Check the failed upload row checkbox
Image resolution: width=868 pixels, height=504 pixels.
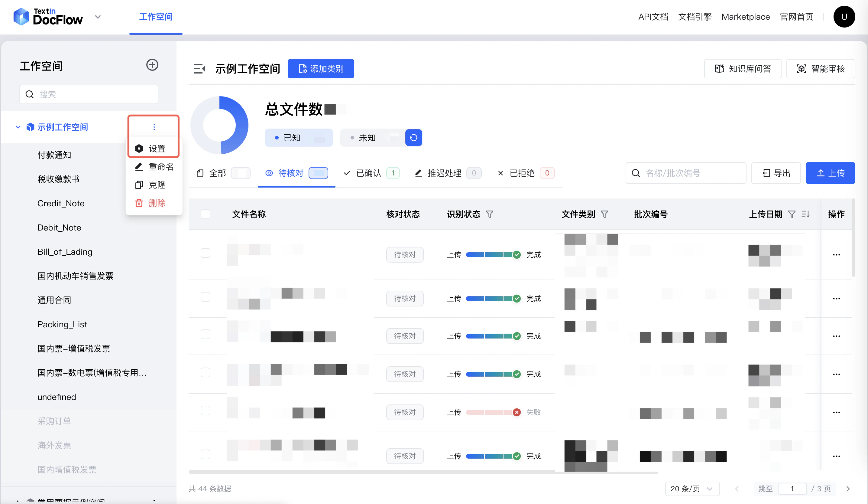click(x=206, y=410)
